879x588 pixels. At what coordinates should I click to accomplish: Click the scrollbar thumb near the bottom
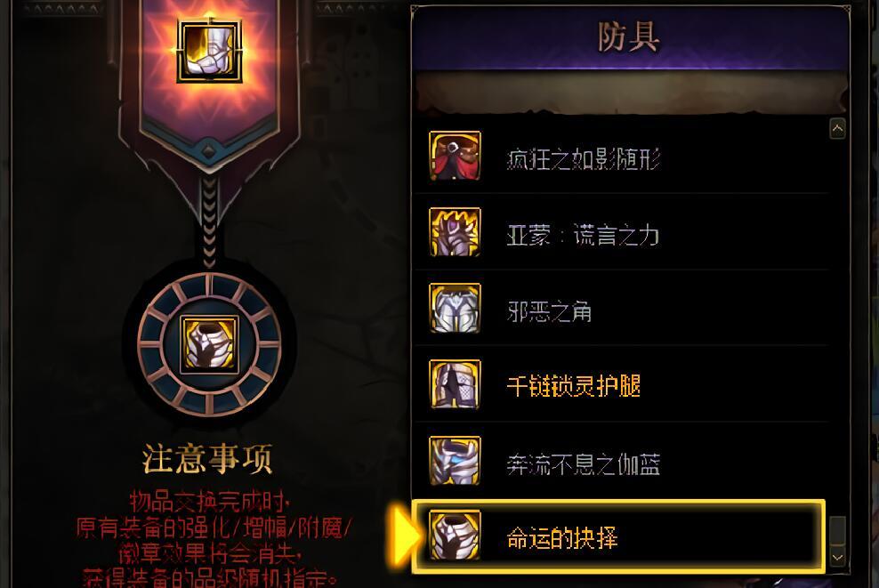pyautogui.click(x=837, y=530)
